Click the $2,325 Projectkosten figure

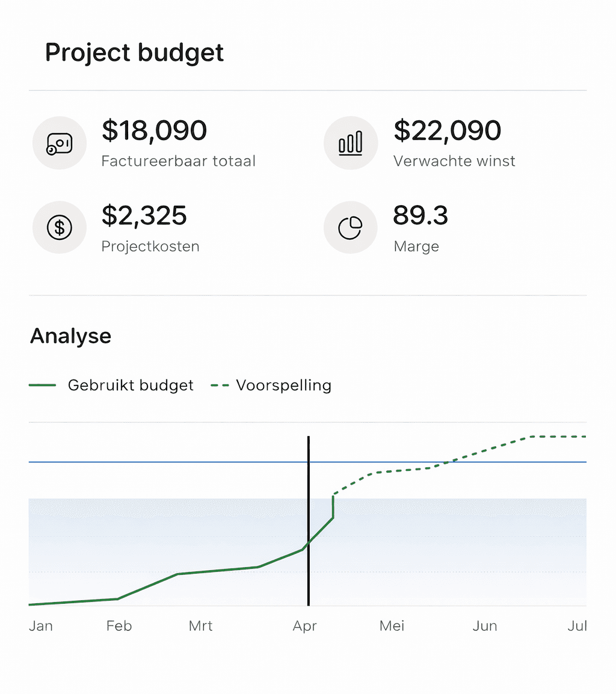[x=144, y=216]
